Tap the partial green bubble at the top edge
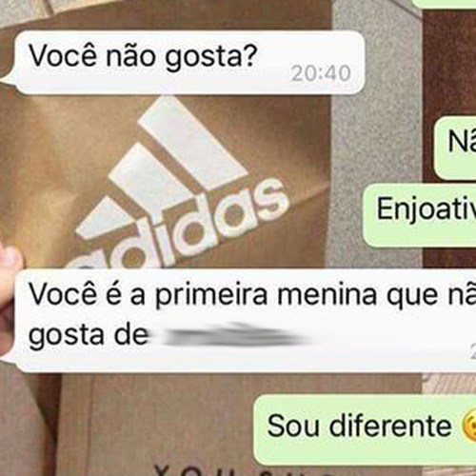 click(x=445, y=3)
